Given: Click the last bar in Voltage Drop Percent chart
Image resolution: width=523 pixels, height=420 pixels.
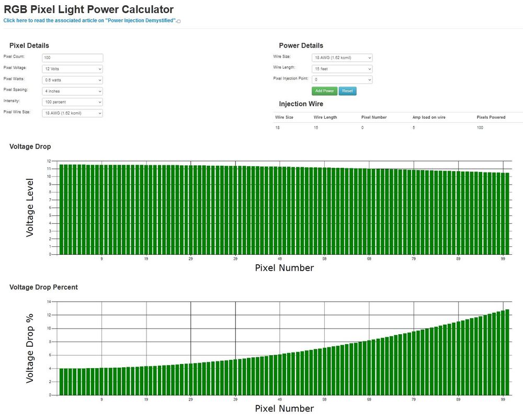Looking at the screenshot, I should [x=507, y=356].
